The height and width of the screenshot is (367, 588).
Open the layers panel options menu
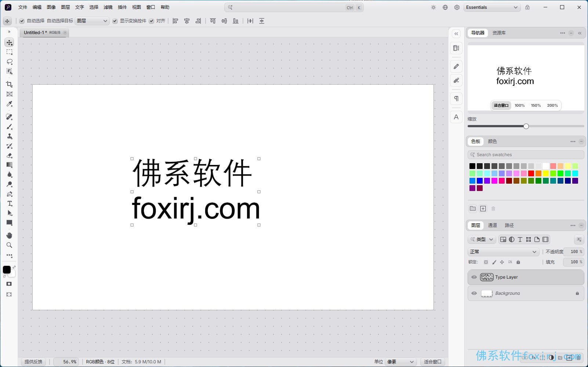click(x=573, y=225)
